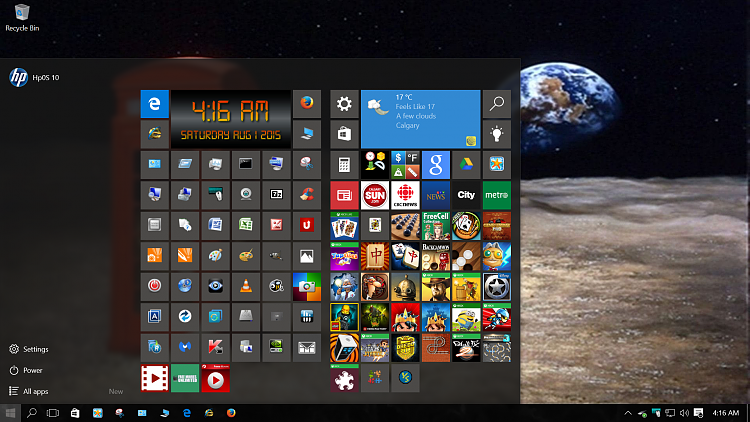Open the red power button tile
The image size is (750, 422).
click(x=154, y=286)
